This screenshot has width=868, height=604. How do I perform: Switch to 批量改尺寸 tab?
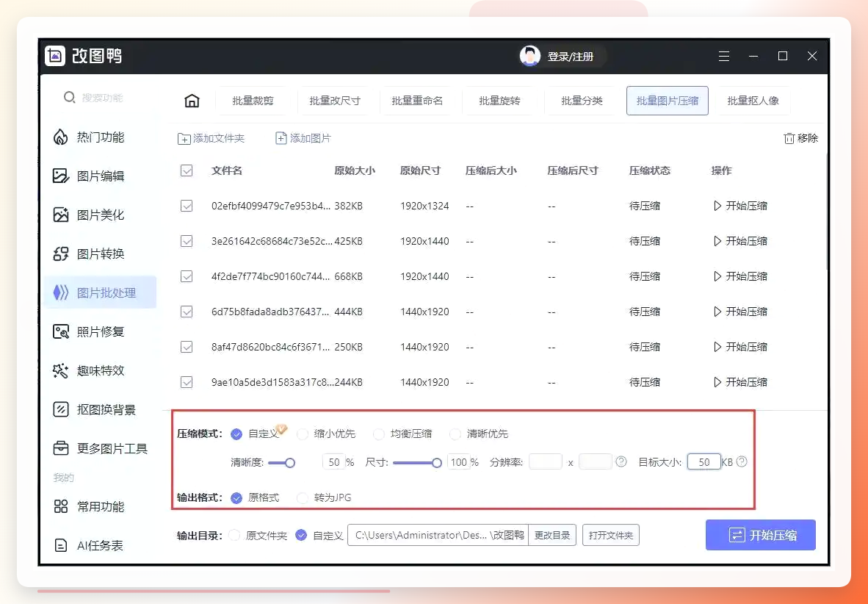click(x=335, y=101)
